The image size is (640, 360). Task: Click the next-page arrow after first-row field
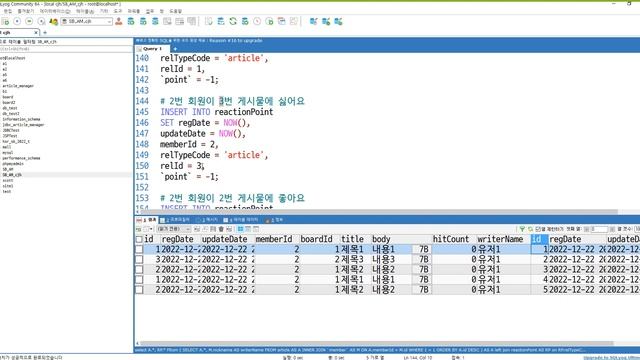tap(612, 229)
